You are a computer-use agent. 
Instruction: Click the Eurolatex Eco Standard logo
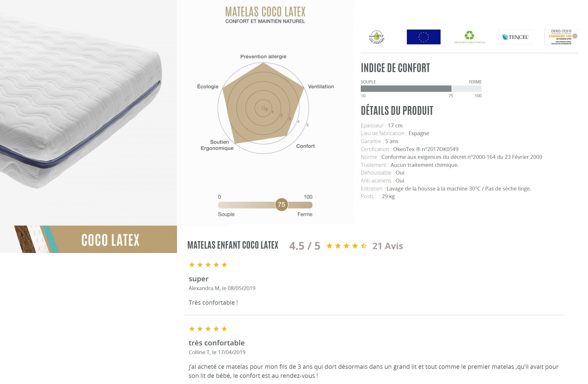pos(376,37)
